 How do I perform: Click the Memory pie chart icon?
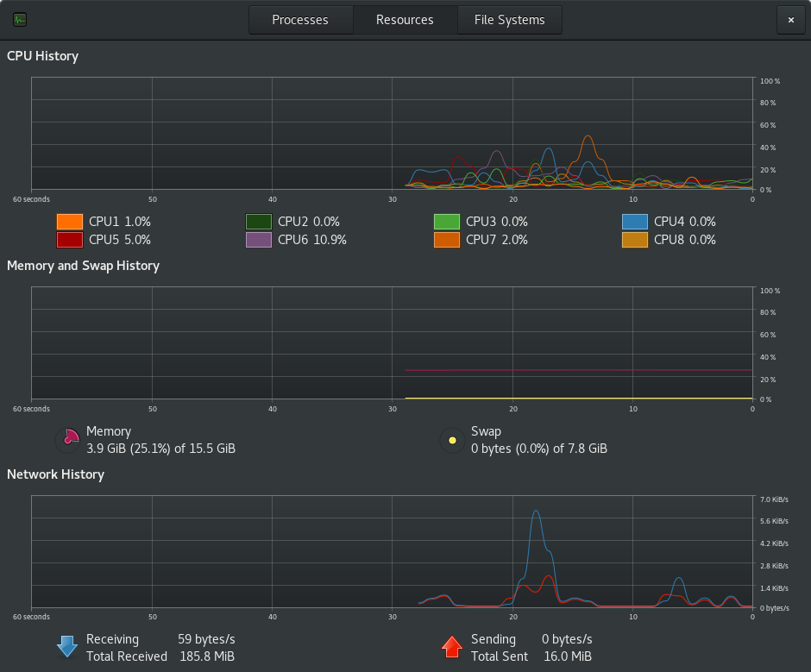[x=68, y=440]
